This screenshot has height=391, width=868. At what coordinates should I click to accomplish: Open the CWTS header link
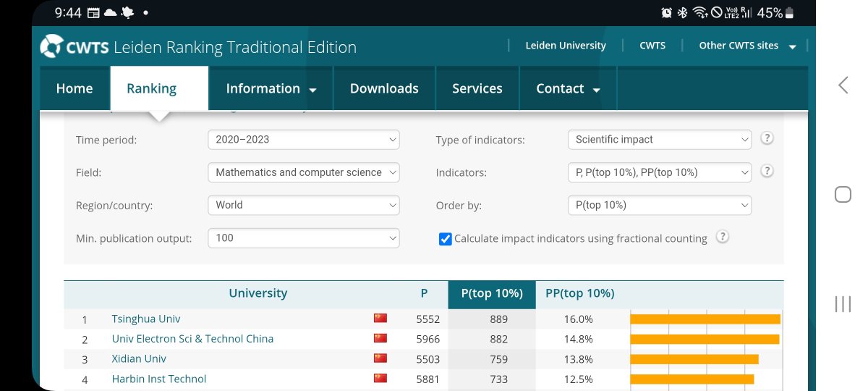(x=652, y=46)
